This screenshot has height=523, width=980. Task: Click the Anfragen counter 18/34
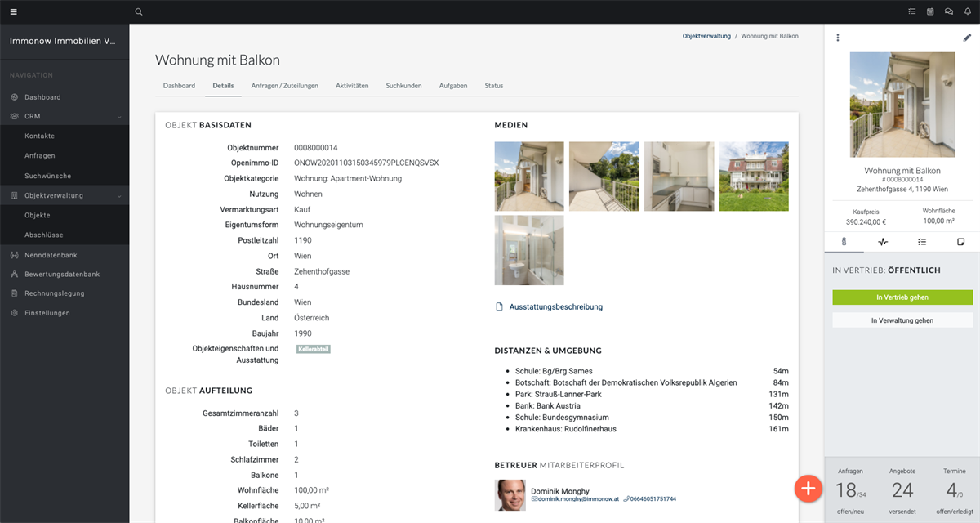[x=850, y=490]
